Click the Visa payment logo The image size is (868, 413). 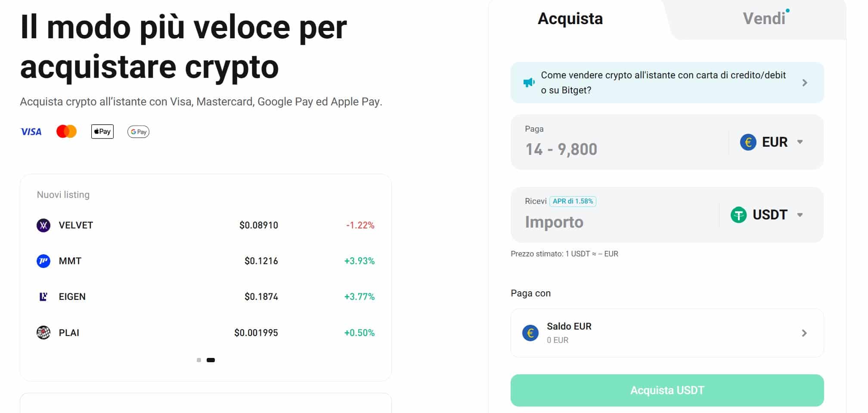(31, 132)
